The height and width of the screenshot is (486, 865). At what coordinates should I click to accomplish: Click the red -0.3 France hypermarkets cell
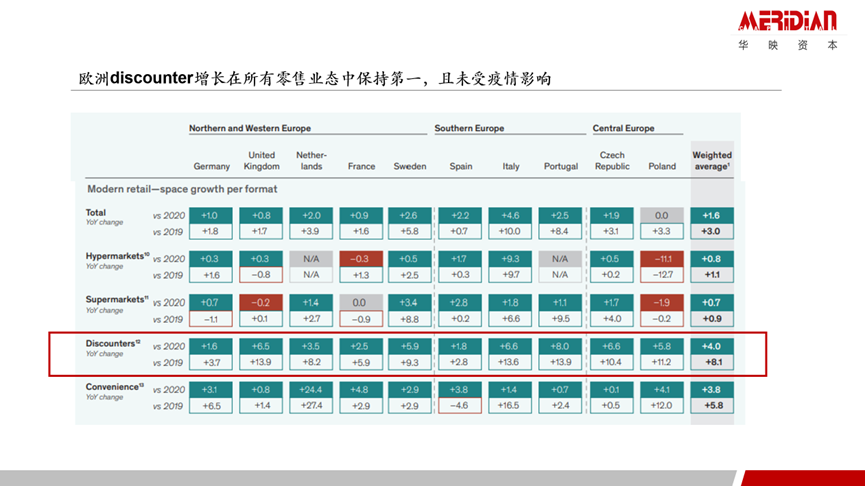point(361,258)
